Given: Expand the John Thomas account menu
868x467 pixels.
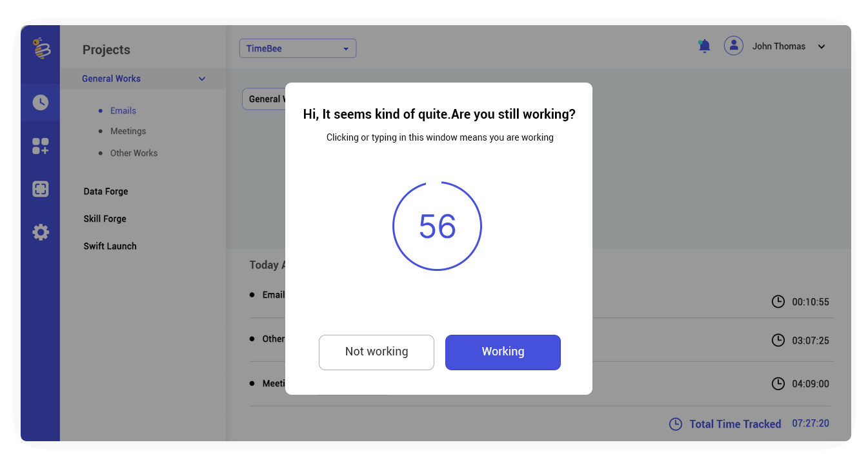Looking at the screenshot, I should 821,46.
